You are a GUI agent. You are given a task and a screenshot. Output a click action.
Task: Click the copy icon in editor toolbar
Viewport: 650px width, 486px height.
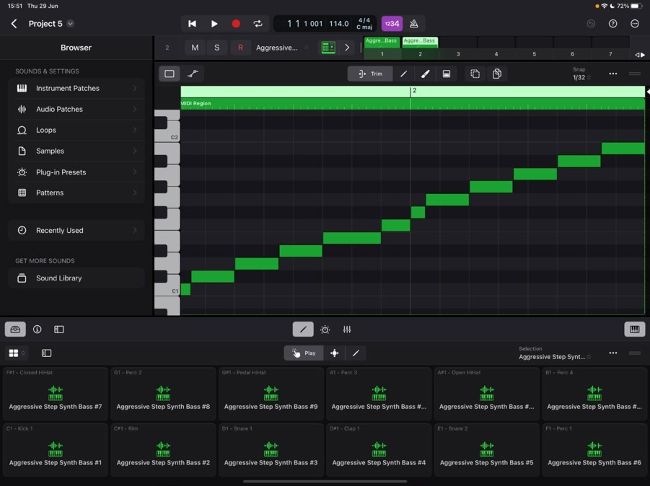(x=475, y=73)
